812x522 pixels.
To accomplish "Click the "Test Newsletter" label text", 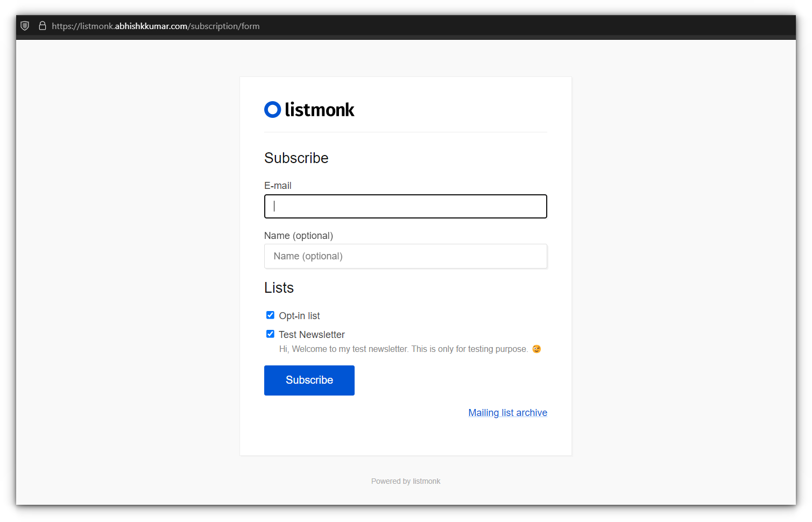I will 312,335.
